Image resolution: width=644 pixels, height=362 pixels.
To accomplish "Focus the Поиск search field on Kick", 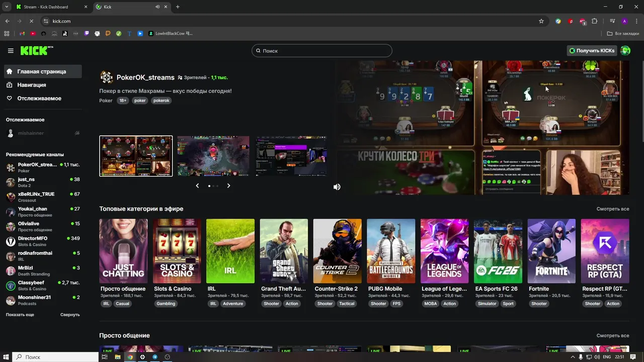I will coord(322,51).
